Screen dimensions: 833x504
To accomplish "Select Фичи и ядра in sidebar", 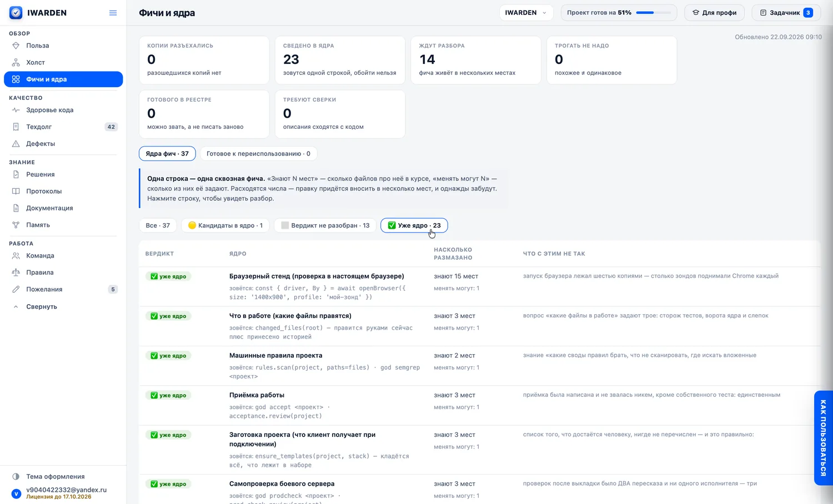I will (63, 79).
